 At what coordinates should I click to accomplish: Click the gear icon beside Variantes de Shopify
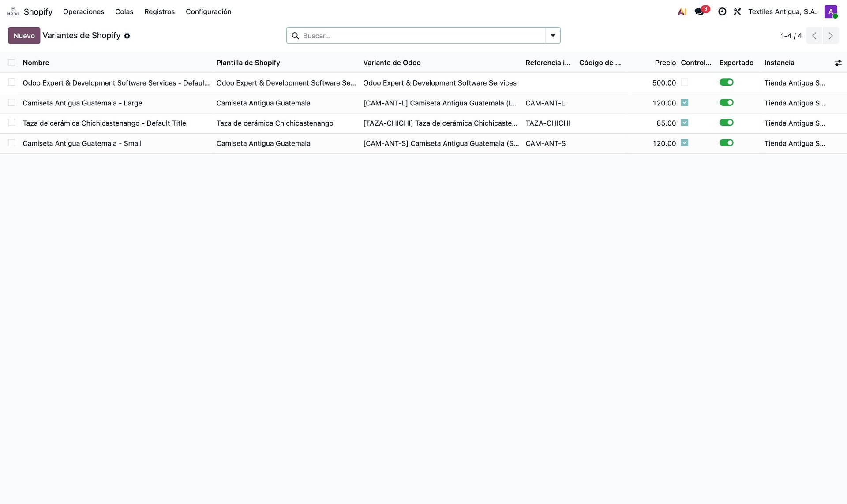coord(127,36)
